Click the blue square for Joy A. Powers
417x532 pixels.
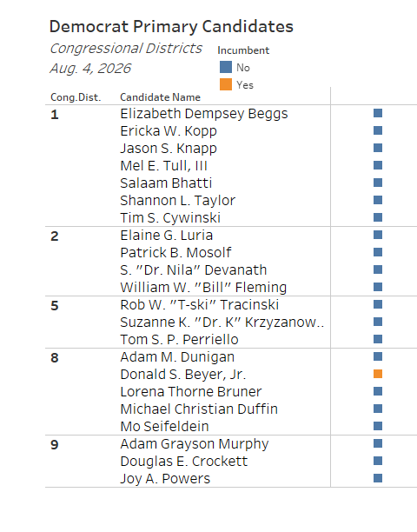378,478
